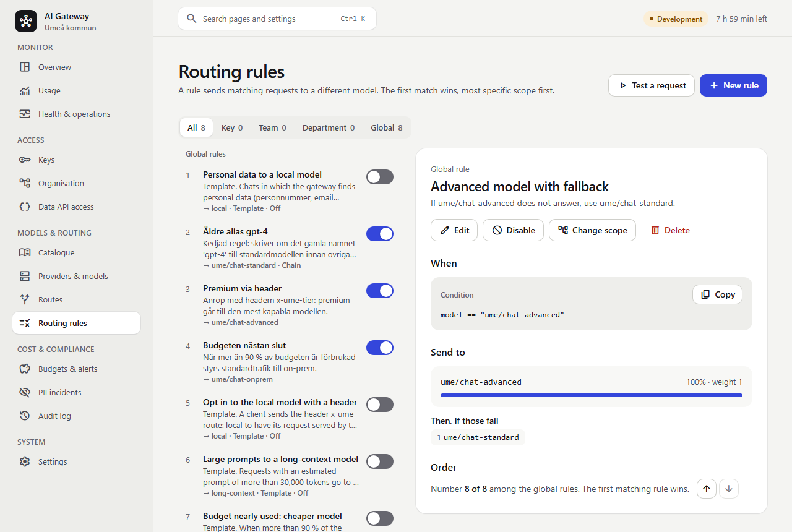Click the AI Gateway logo icon
792x532 pixels.
coord(26,21)
